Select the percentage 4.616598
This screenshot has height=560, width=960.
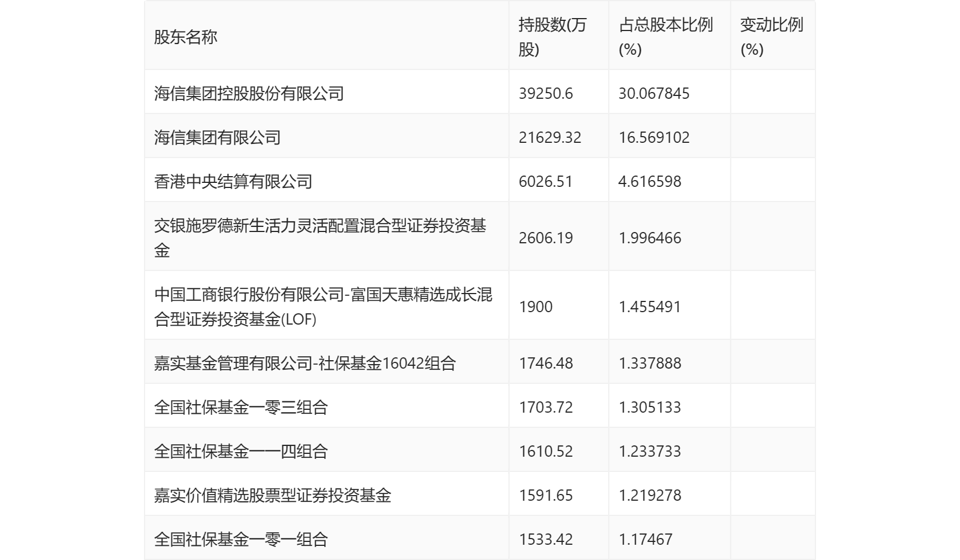[650, 181]
